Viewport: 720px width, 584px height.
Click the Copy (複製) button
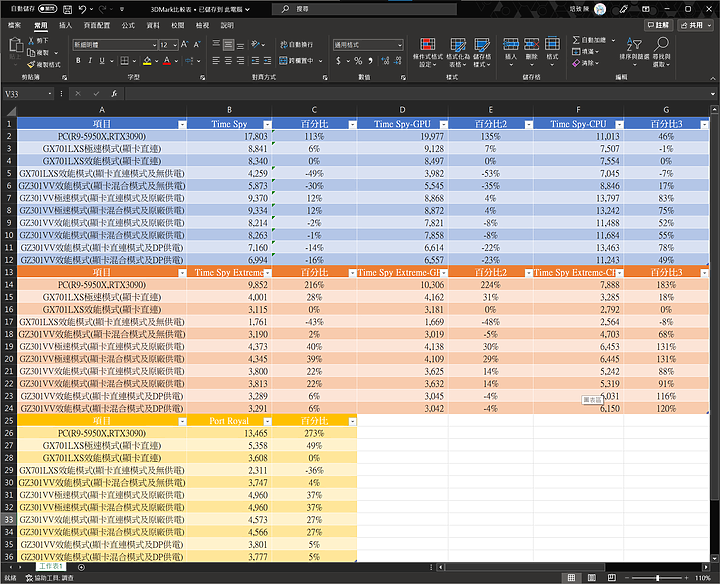pos(39,53)
